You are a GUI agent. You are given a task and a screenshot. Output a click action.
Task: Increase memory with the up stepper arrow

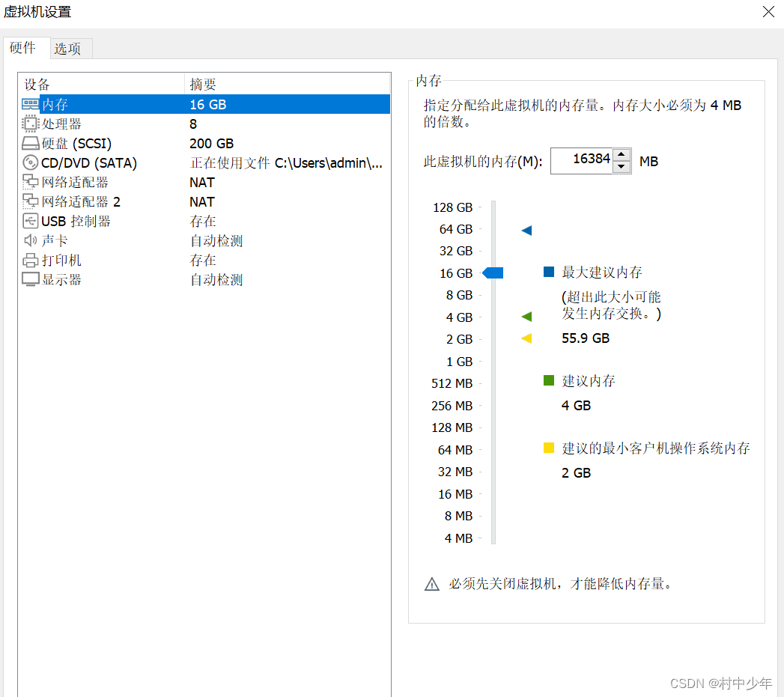point(621,155)
